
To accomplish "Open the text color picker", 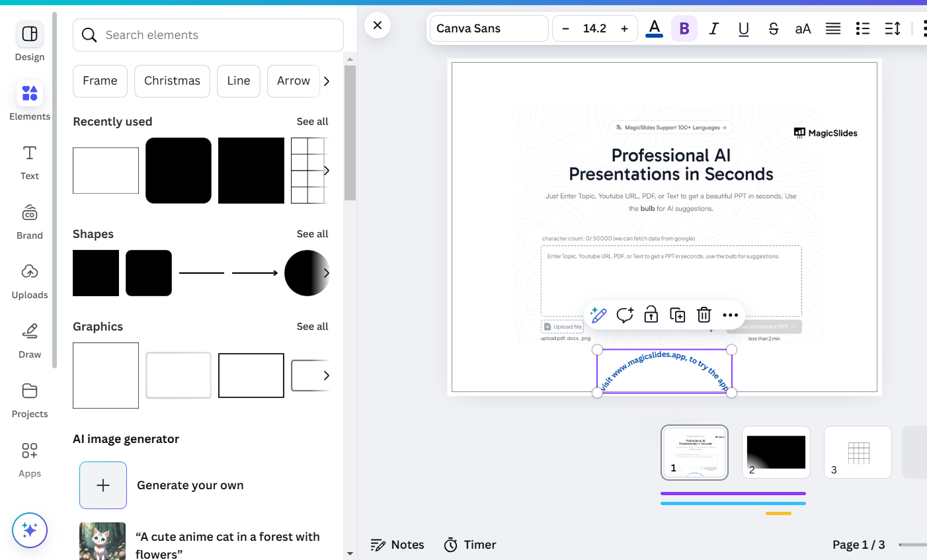I will point(655,28).
